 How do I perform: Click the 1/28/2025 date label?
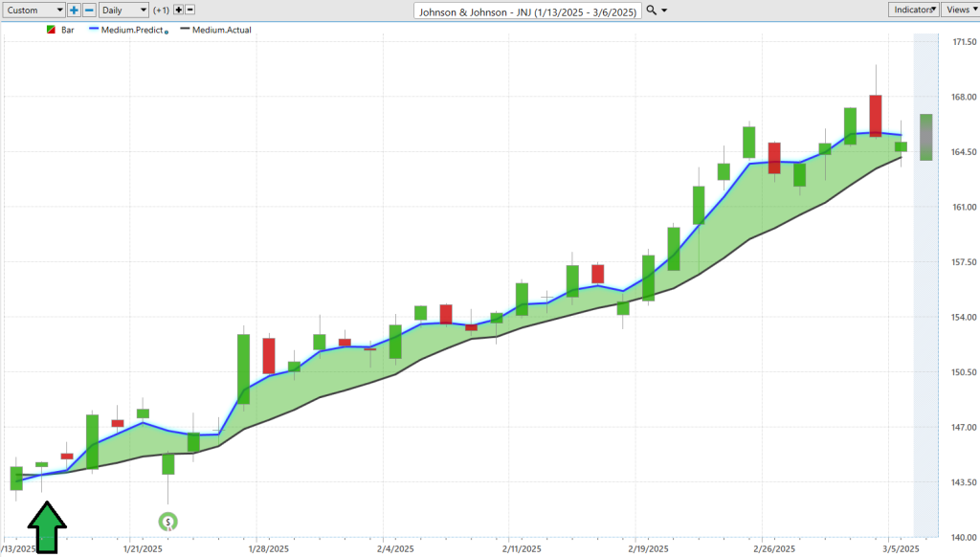pyautogui.click(x=269, y=549)
